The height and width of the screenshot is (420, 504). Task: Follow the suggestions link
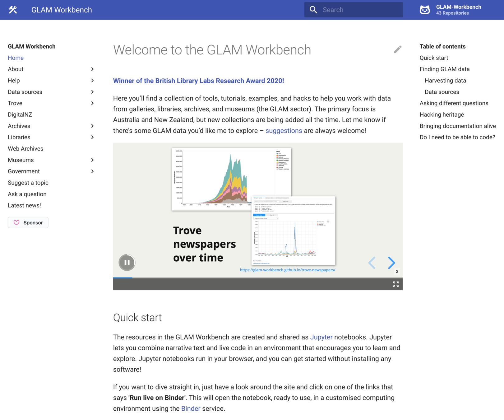tap(284, 131)
